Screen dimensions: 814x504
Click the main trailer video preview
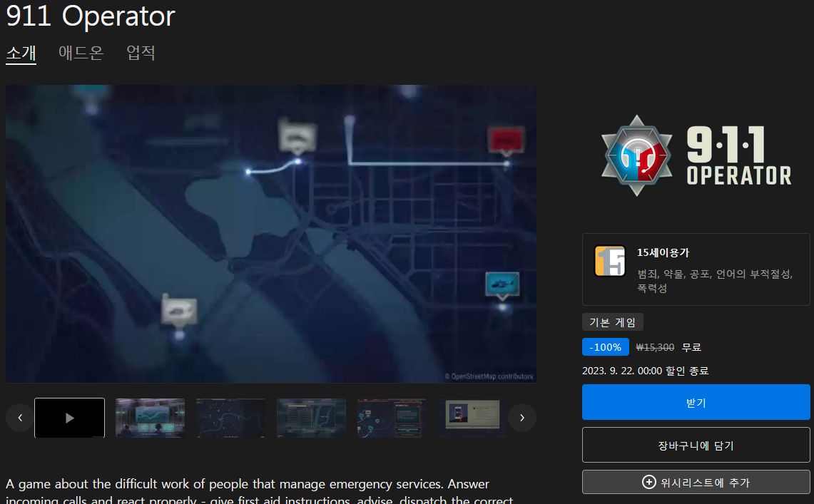point(271,234)
